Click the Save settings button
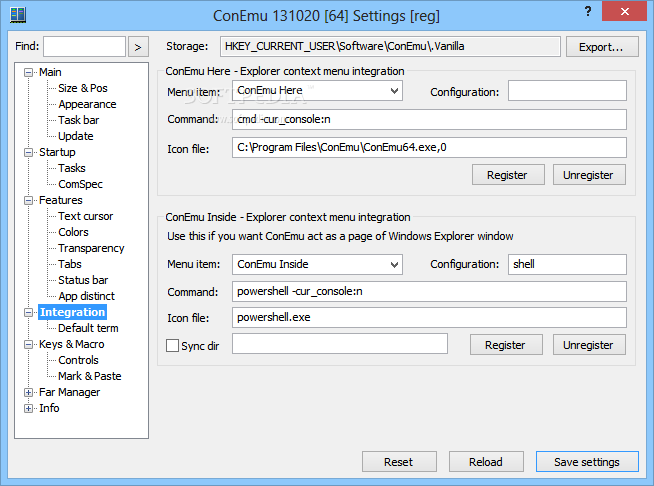 coord(587,462)
